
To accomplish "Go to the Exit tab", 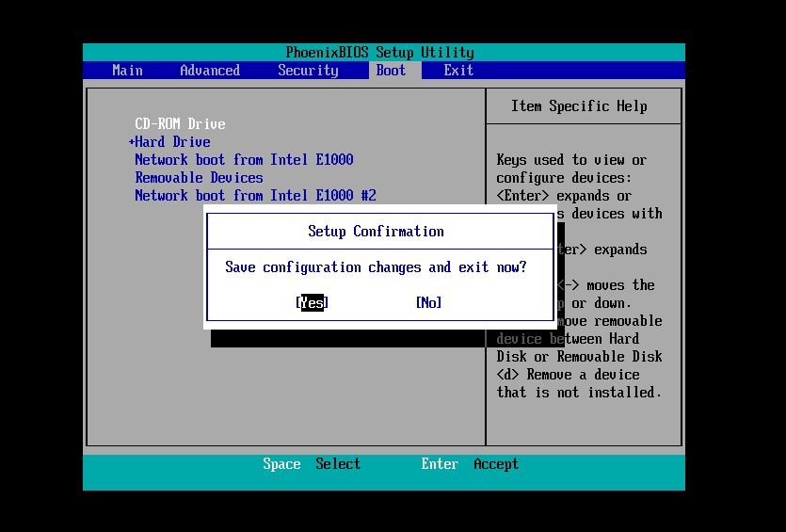I will (458, 71).
